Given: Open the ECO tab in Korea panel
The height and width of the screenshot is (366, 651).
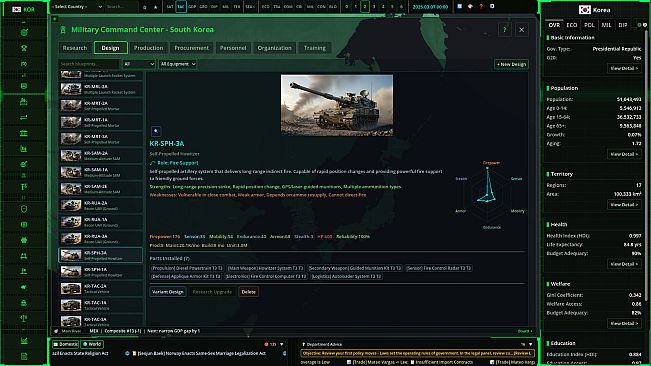Looking at the screenshot, I should click(572, 25).
